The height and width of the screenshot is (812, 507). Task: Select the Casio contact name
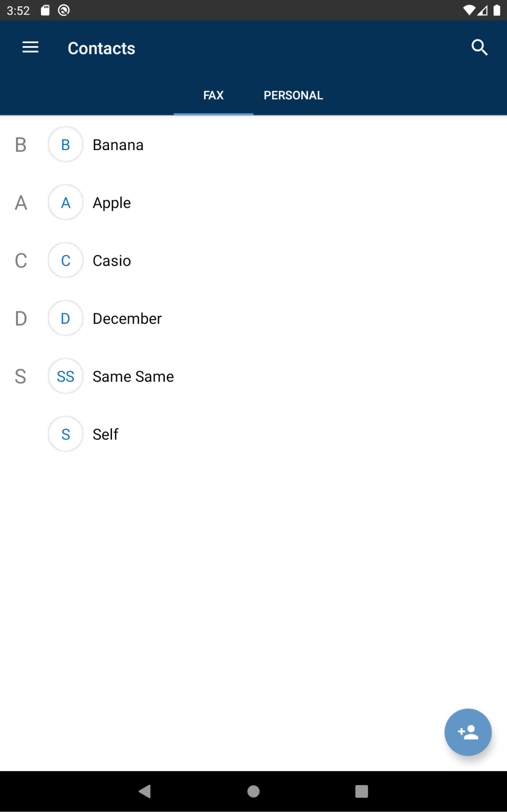[x=112, y=261]
